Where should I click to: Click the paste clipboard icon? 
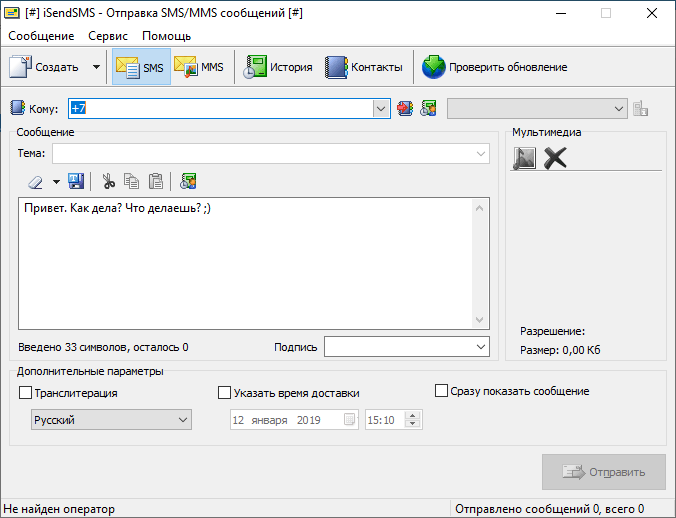[x=156, y=181]
